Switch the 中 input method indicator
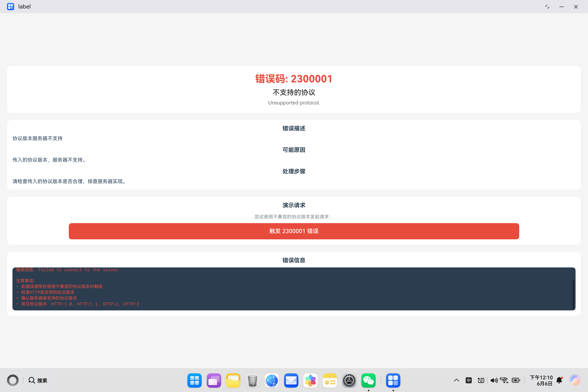 click(x=469, y=380)
